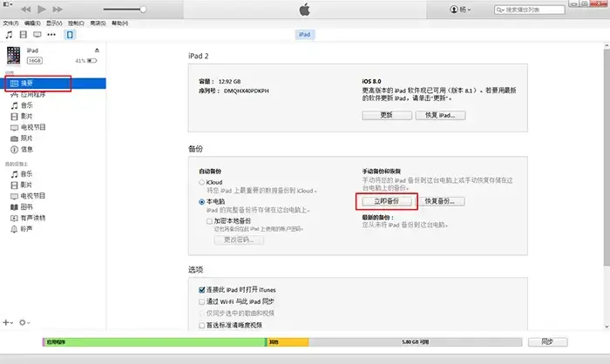Toggle 连接此 iPad 时打开 iTunes checkbox
The height and width of the screenshot is (364, 610).
(201, 290)
